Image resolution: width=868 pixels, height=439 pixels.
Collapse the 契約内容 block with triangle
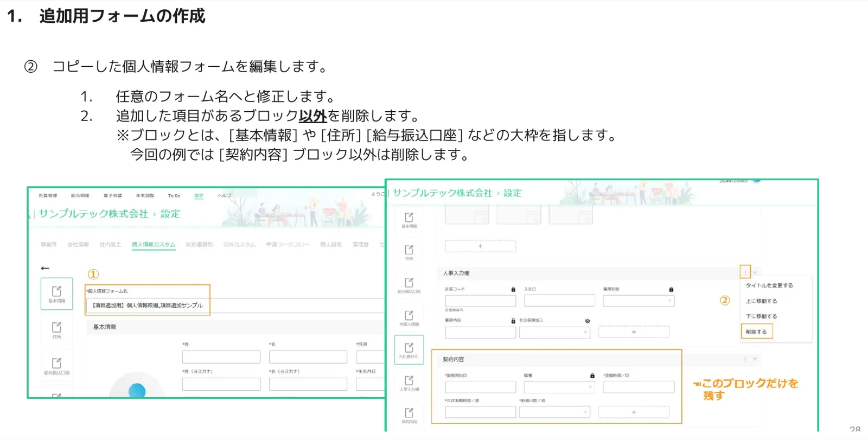coord(755,359)
